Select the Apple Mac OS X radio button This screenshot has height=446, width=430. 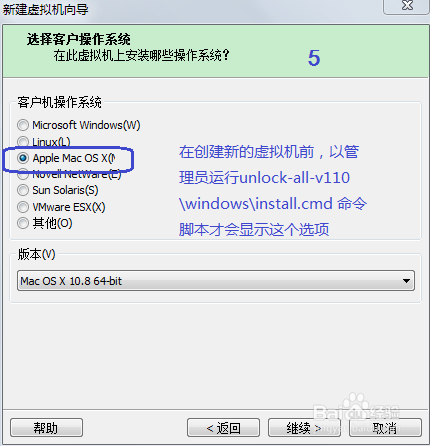point(23,158)
